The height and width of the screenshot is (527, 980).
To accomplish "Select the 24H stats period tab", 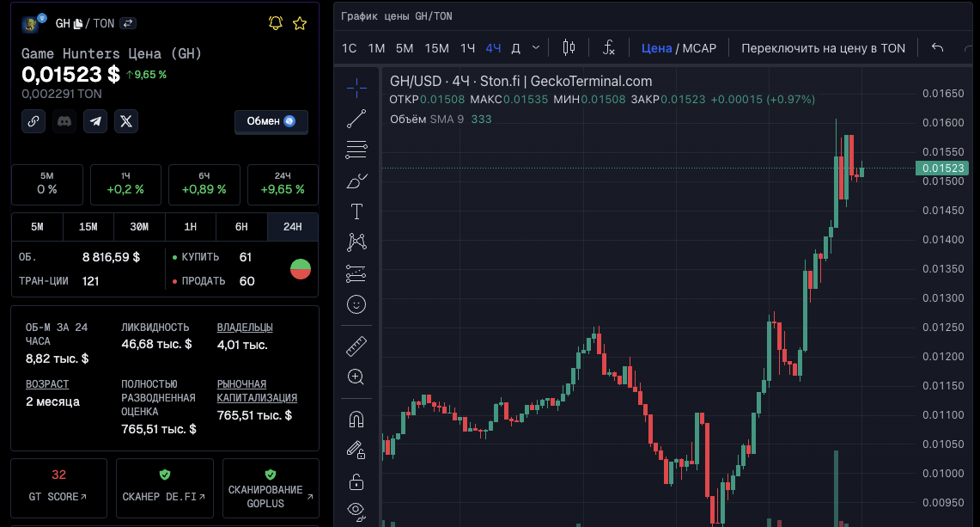I will 293,227.
